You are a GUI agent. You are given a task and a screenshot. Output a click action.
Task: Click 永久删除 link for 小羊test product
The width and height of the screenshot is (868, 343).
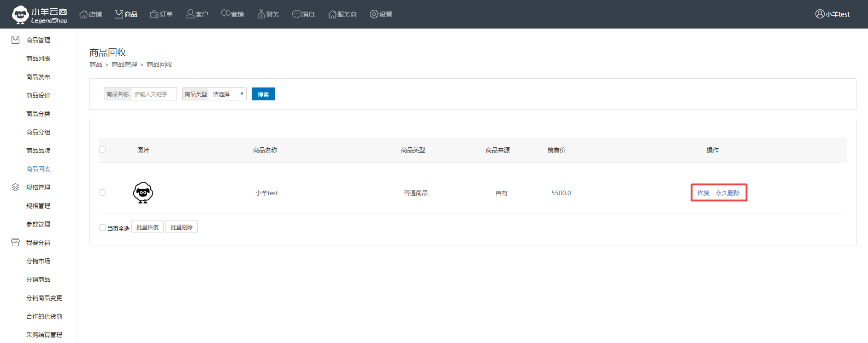[727, 193]
